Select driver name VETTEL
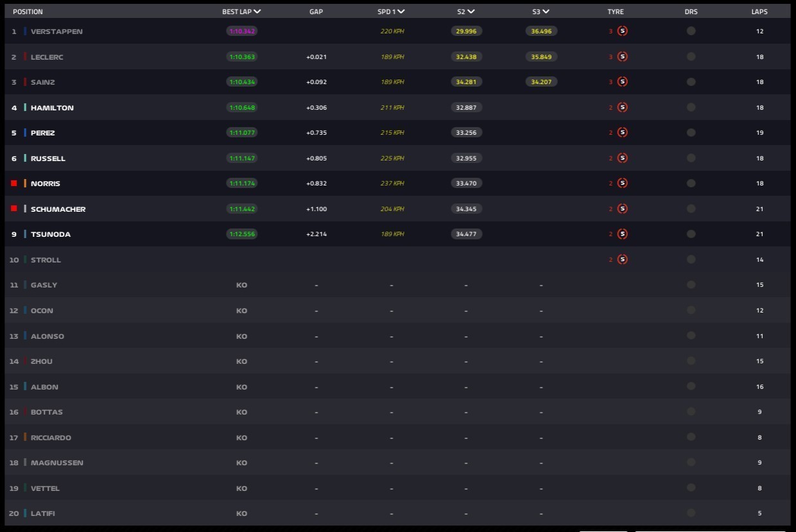This screenshot has width=796, height=532. point(45,488)
